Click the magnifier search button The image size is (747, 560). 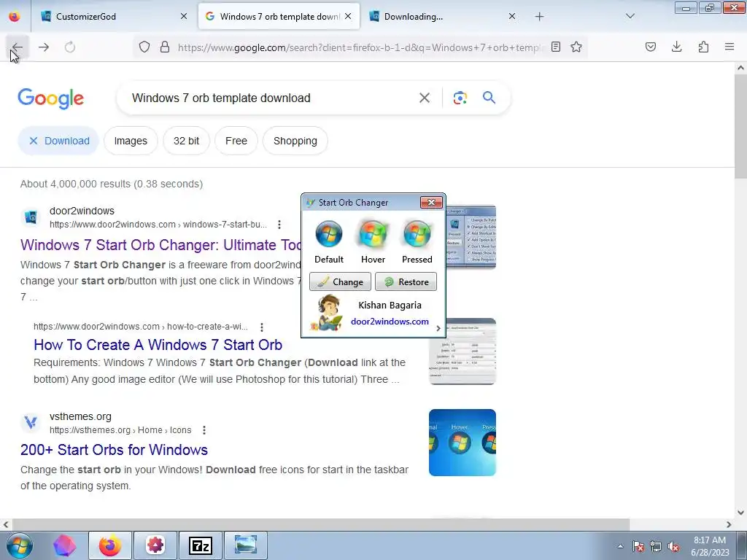489,98
